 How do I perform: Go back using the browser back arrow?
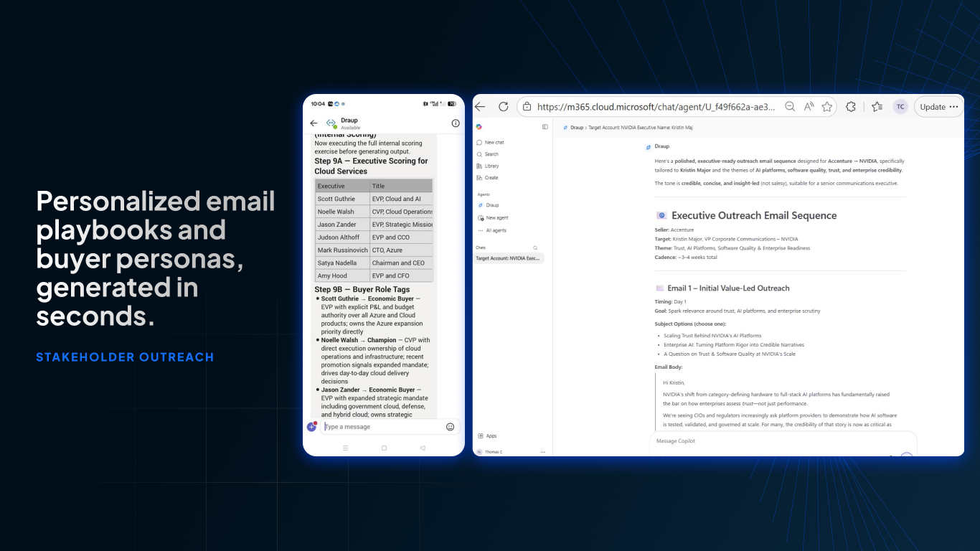[x=481, y=107]
